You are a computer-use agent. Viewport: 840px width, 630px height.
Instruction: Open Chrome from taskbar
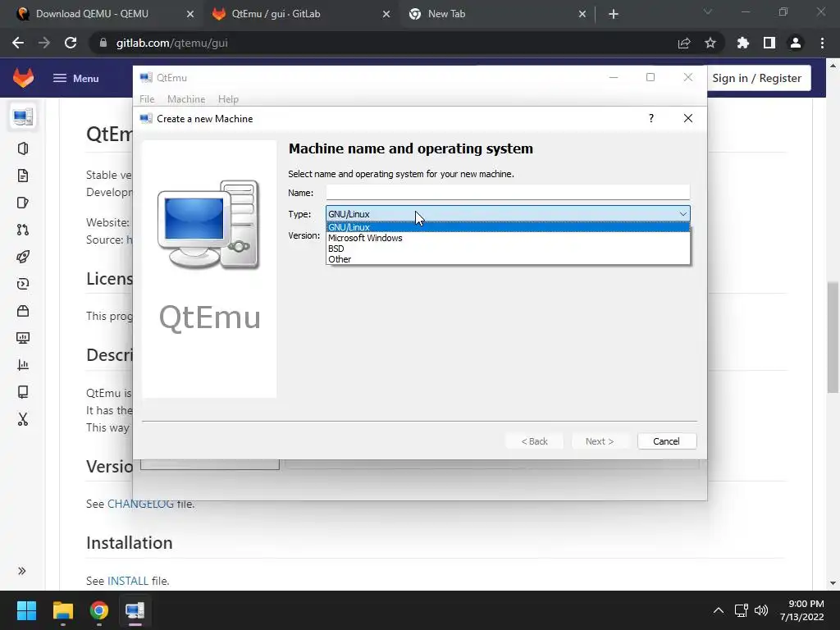tap(99, 610)
